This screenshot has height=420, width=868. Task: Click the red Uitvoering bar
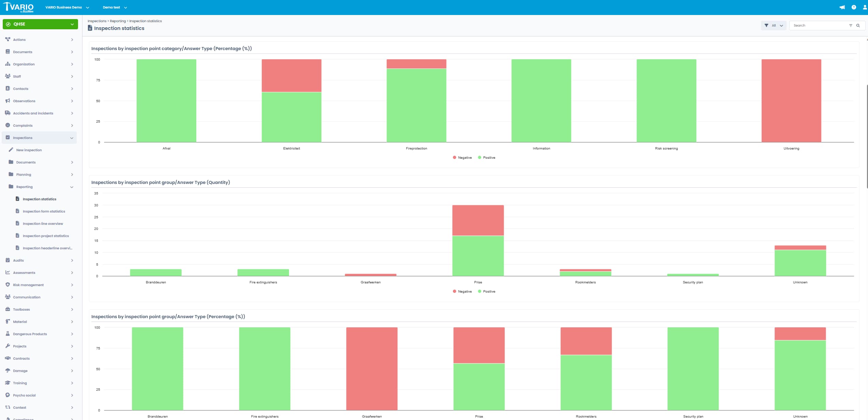pos(791,100)
